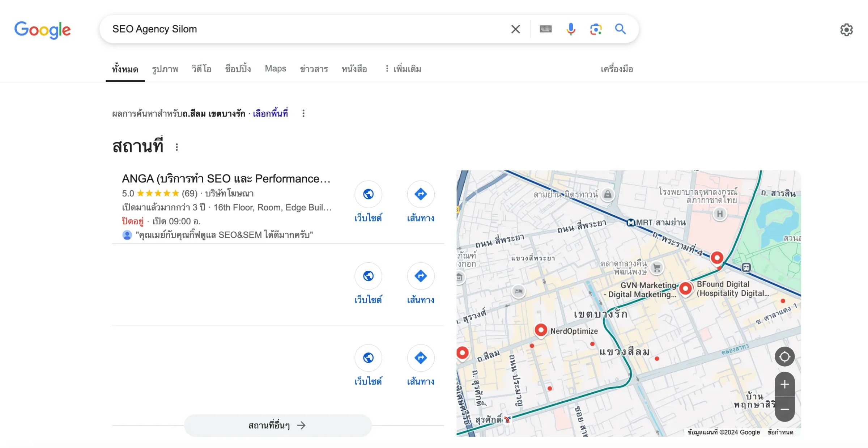The height and width of the screenshot is (448, 868).
Task: Click the ข้อกำหนด terms link on map
Action: (x=780, y=432)
